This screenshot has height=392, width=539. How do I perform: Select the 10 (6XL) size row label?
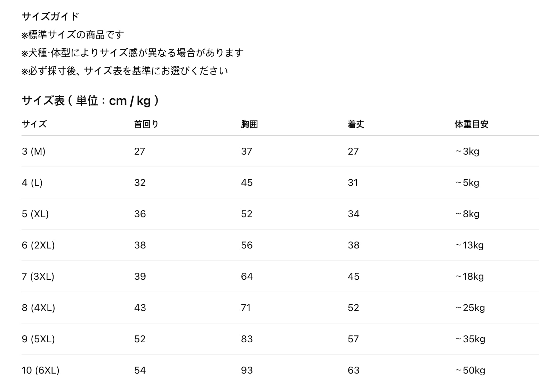click(x=40, y=370)
